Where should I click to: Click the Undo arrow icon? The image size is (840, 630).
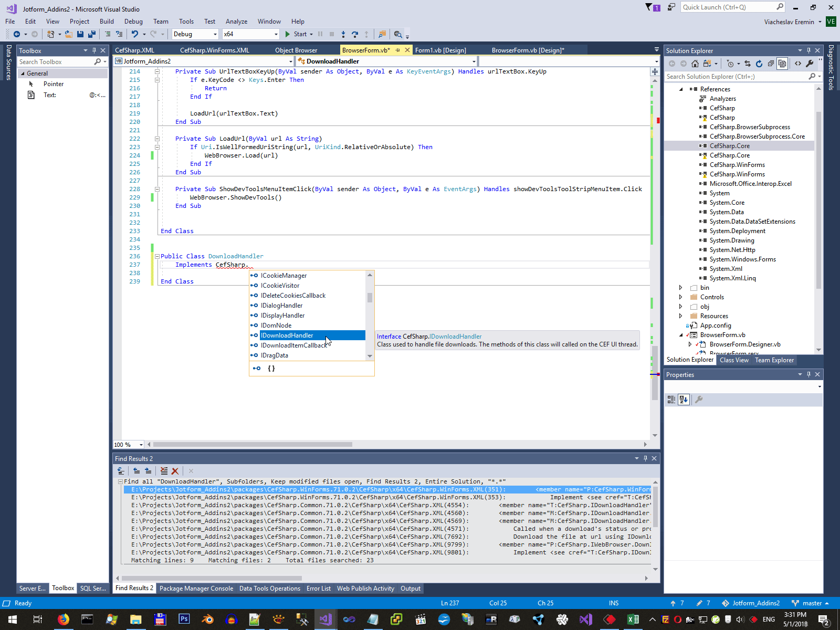[135, 34]
